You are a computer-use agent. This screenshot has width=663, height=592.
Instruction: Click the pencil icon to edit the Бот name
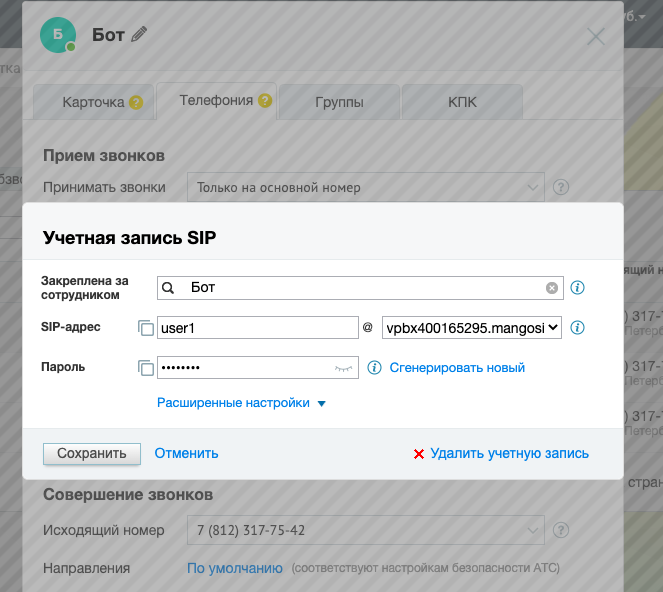(139, 35)
